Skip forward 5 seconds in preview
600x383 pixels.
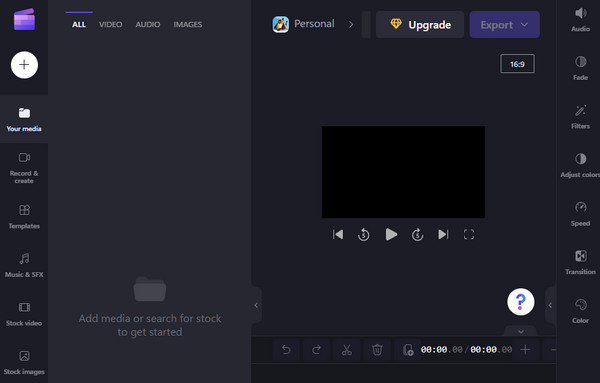417,234
